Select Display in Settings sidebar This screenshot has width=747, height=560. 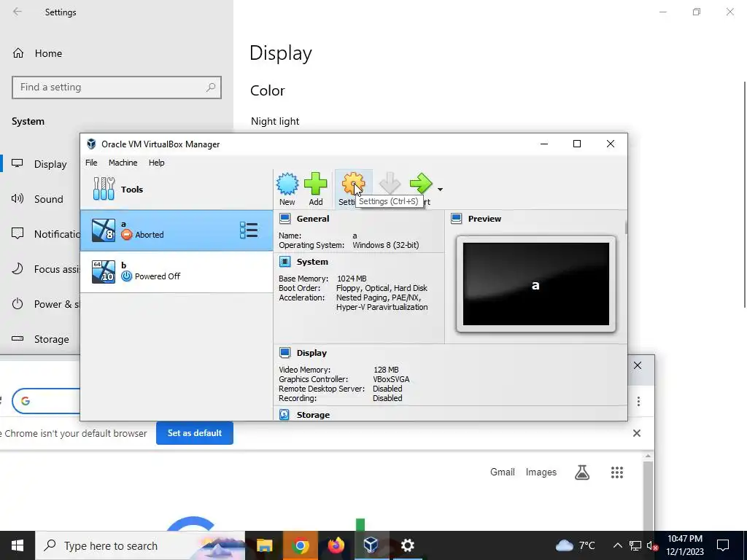coord(50,164)
